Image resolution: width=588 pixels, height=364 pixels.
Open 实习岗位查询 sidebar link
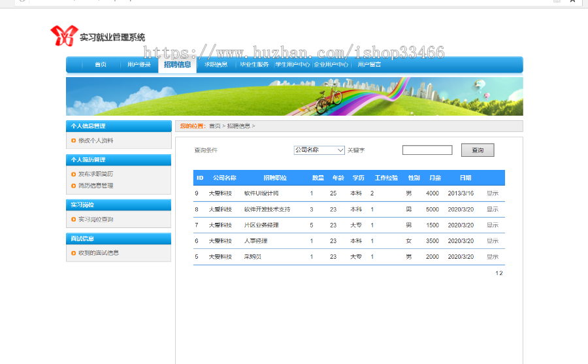pyautogui.click(x=95, y=219)
